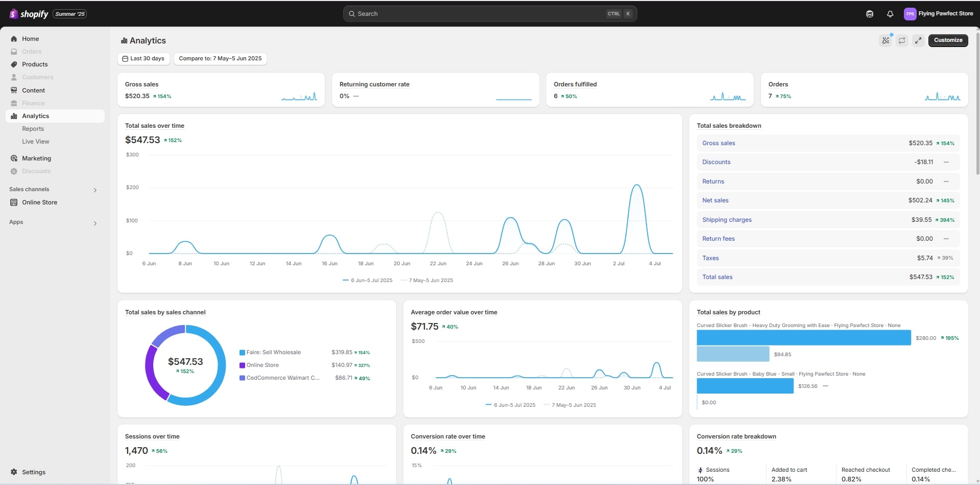This screenshot has height=485, width=980.
Task: Open the Last 30 days date picker
Action: 144,59
